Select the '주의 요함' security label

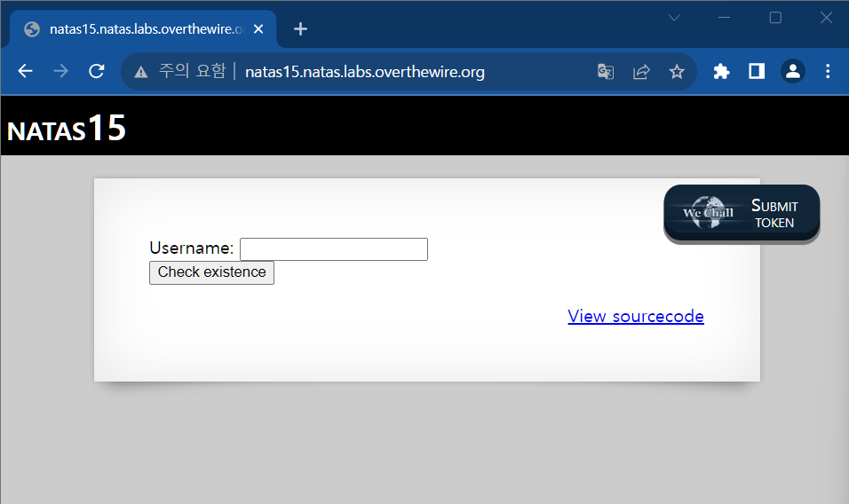pyautogui.click(x=192, y=71)
